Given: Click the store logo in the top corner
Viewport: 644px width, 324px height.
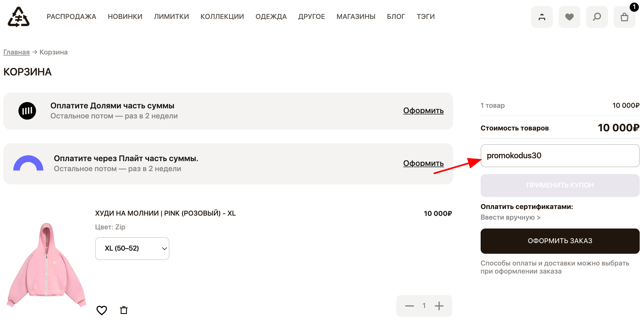Looking at the screenshot, I should pyautogui.click(x=18, y=17).
